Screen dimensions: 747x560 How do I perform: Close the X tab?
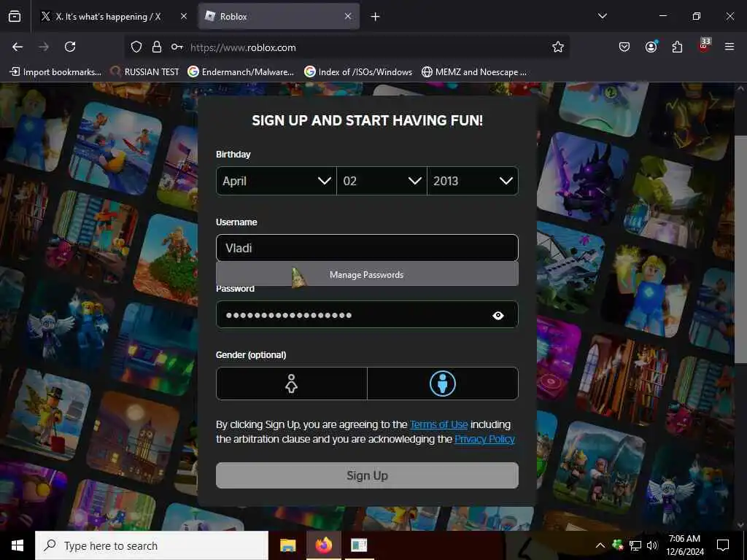click(x=183, y=16)
